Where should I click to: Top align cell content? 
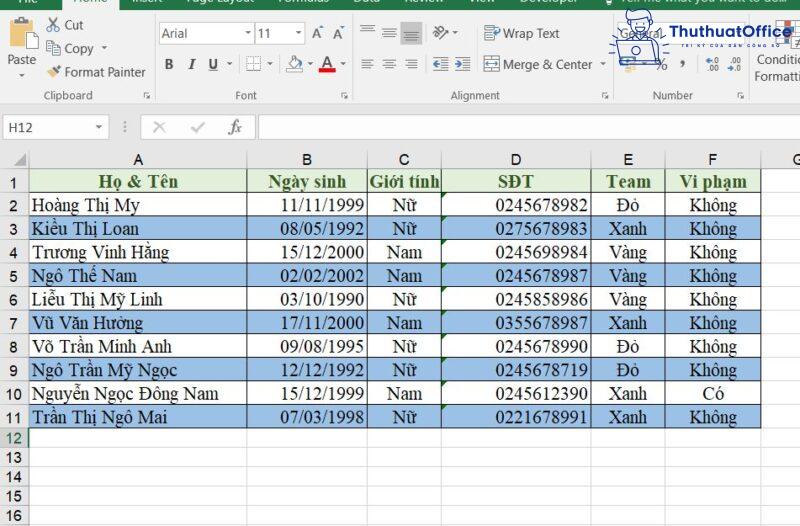[x=367, y=33]
